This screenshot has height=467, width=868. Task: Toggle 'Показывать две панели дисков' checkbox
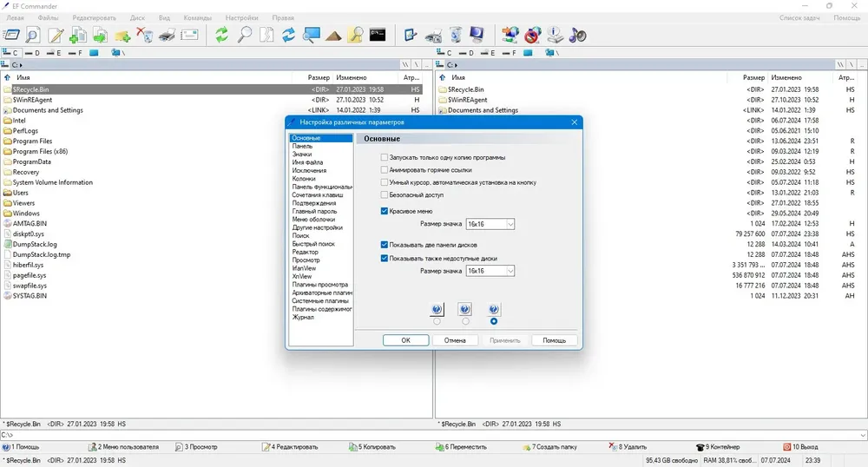[385, 245]
